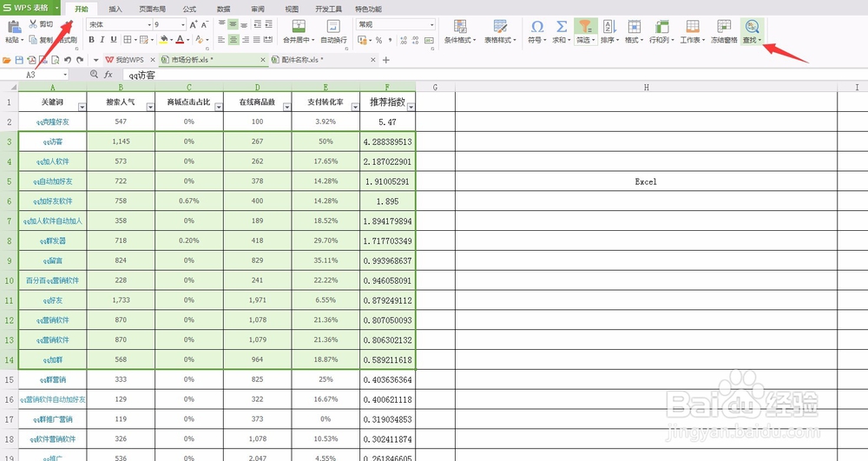
Task: Click the fx insert function button
Action: [108, 74]
